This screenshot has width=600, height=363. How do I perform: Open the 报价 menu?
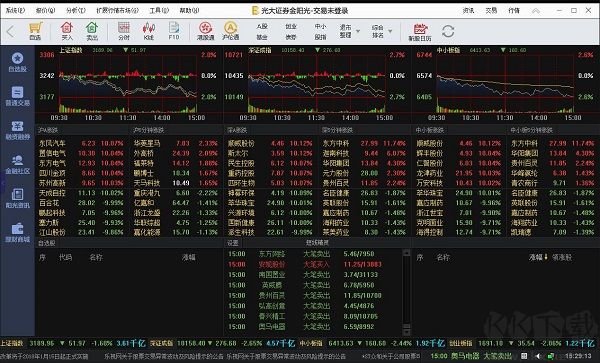tap(46, 10)
